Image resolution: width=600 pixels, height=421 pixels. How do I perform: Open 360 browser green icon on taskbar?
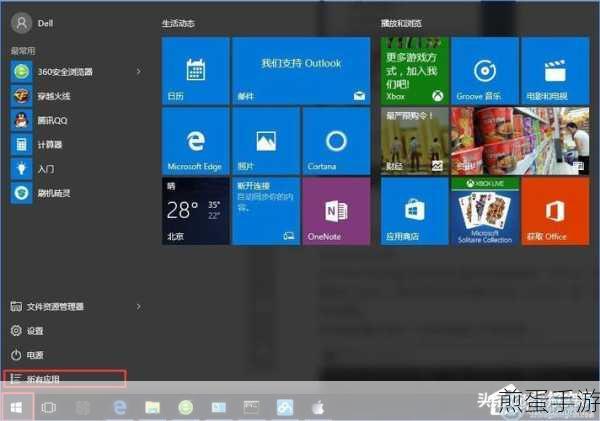coord(186,407)
